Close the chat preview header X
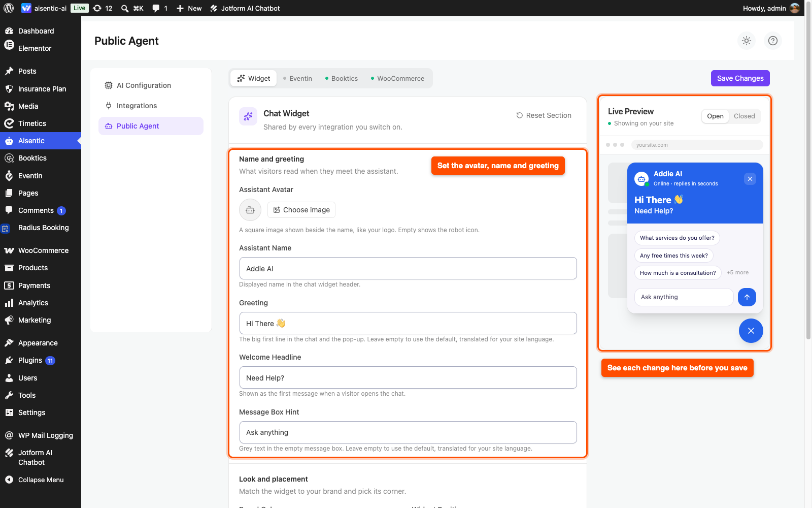 pos(750,179)
